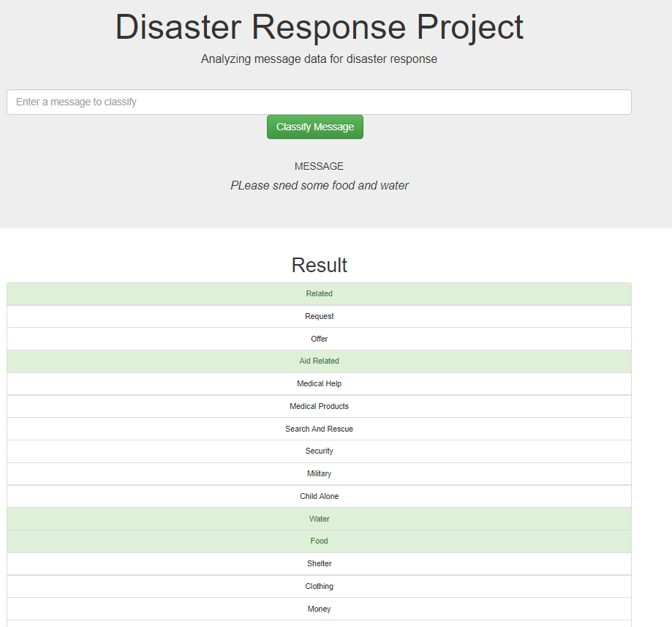Select the Child Alone result row
This screenshot has width=672, height=627.
tap(319, 497)
